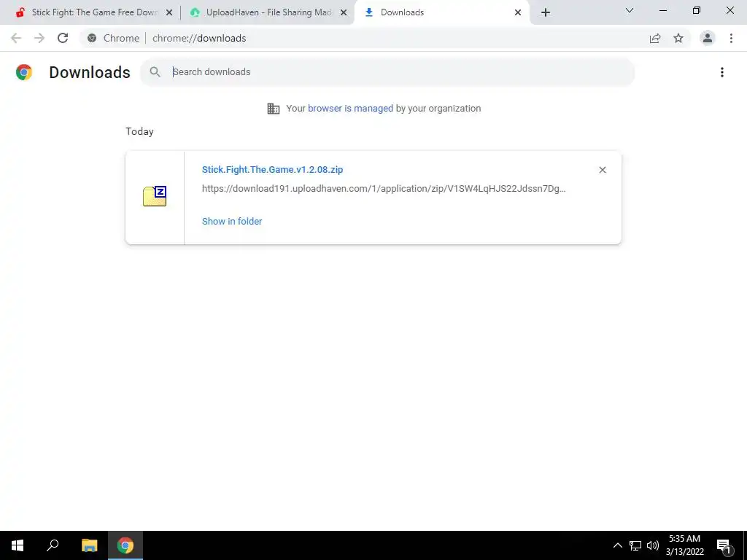Open Windows taskbar search
747x560 pixels.
[53, 545]
